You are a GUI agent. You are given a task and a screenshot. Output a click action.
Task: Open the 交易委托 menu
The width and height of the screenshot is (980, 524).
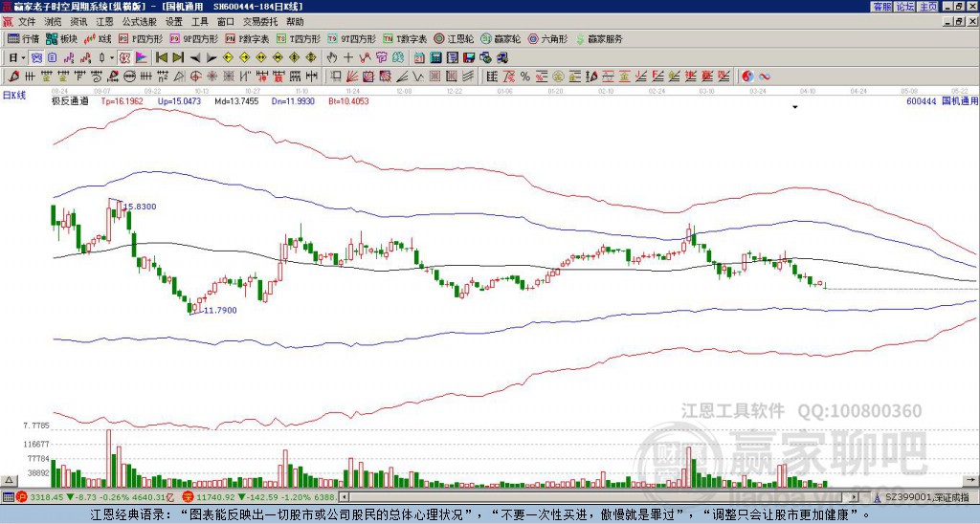click(260, 22)
